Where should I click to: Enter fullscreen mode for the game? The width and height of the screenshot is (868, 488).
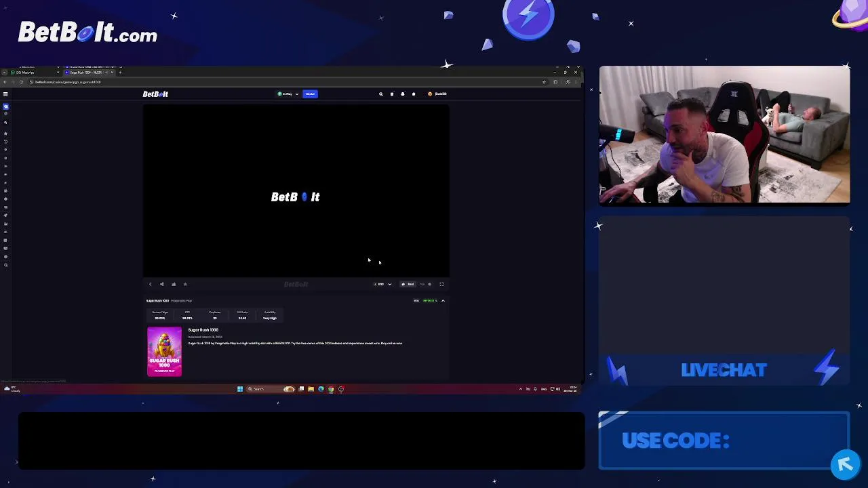pyautogui.click(x=441, y=284)
